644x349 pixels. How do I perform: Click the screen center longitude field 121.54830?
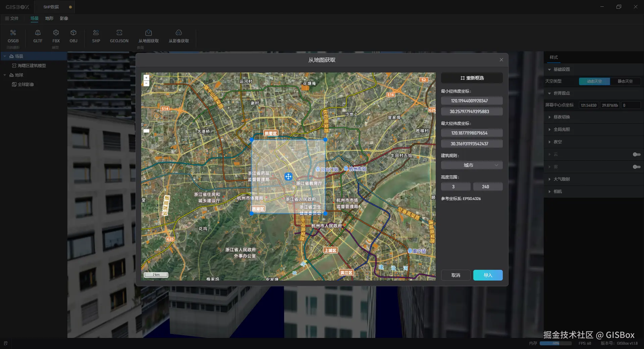tap(589, 105)
